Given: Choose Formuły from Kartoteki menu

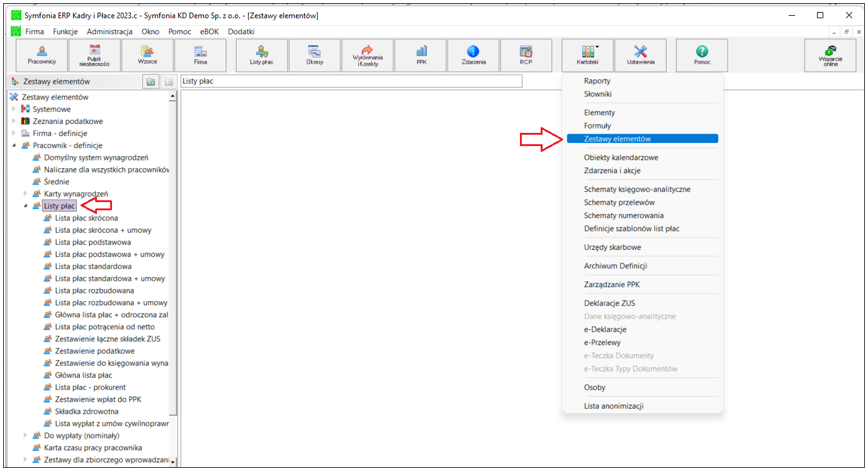Looking at the screenshot, I should pos(642,126).
